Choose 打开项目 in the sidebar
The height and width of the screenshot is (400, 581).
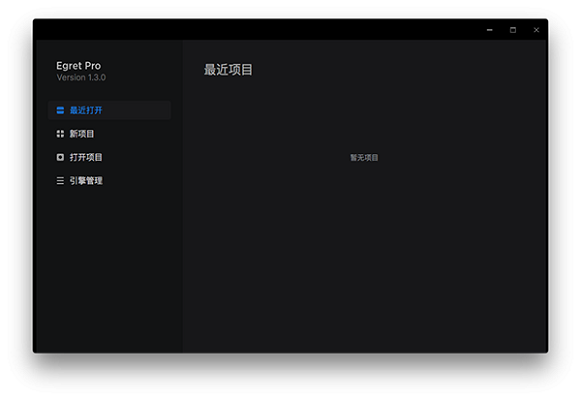click(x=109, y=157)
